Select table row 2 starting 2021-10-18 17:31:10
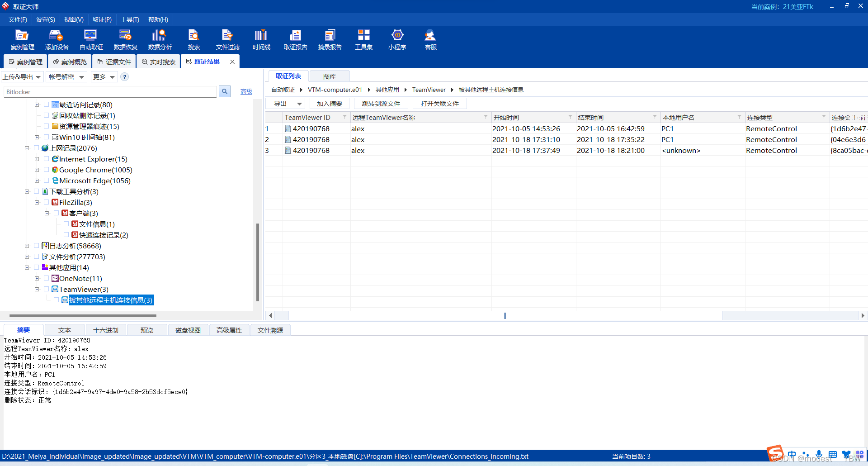This screenshot has height=466, width=868. 566,139
